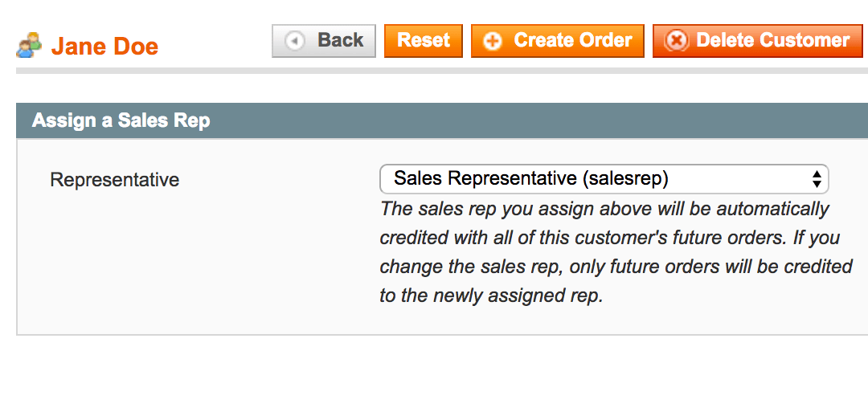Viewport: 868px width, 416px height.
Task: Open the Representative dropdown
Action: (603, 178)
